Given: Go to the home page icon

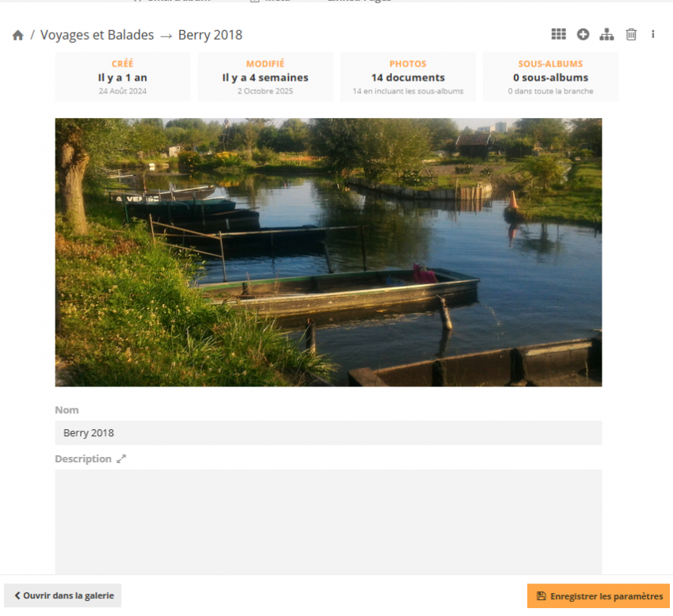Looking at the screenshot, I should coord(17,35).
